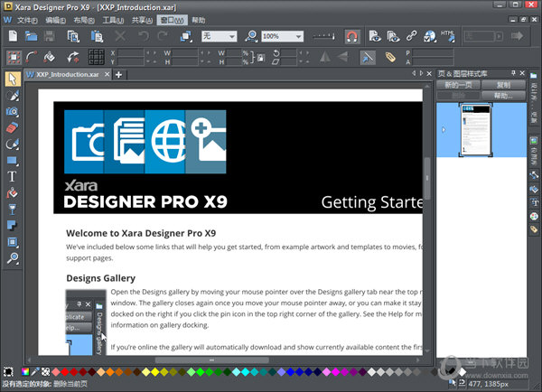Image resolution: width=542 pixels, height=392 pixels.
Task: Close the XXP_Introduction.xar tab
Action: (x=107, y=74)
